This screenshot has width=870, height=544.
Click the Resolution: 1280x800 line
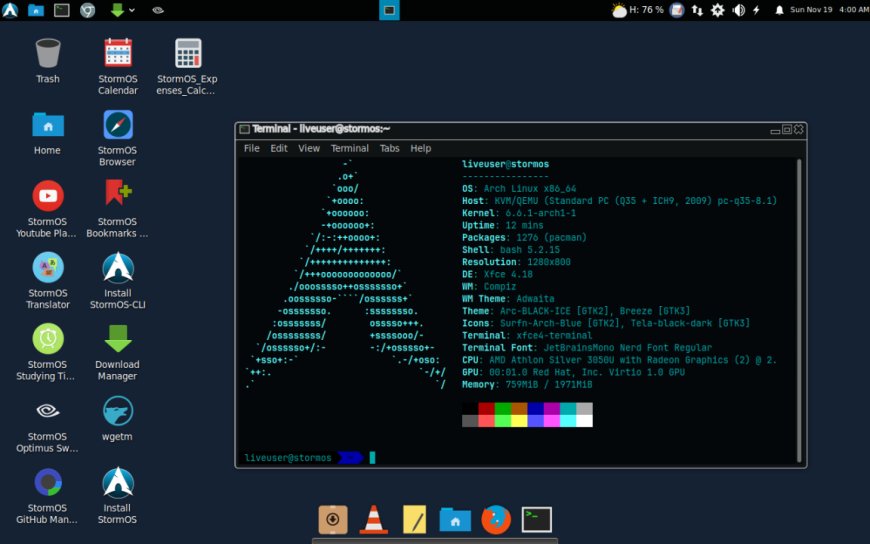click(516, 262)
